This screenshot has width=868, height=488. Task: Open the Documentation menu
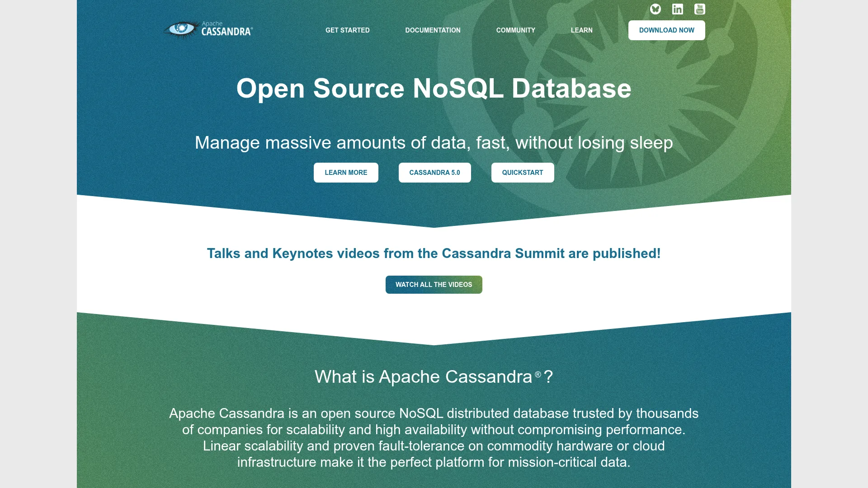pos(433,30)
